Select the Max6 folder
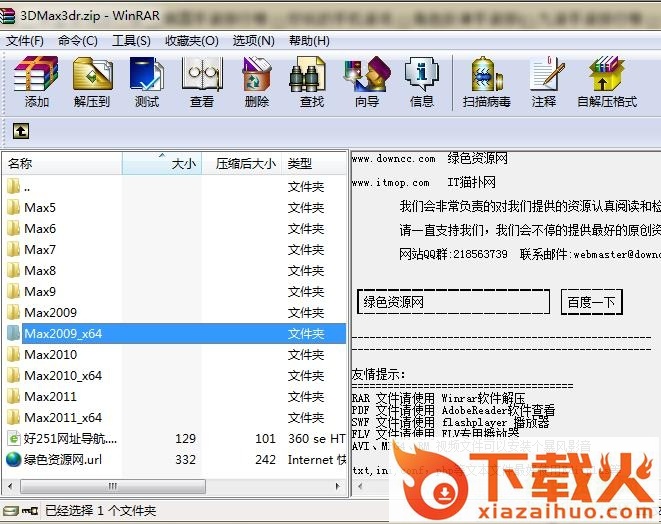The width and height of the screenshot is (661, 524). (x=173, y=228)
